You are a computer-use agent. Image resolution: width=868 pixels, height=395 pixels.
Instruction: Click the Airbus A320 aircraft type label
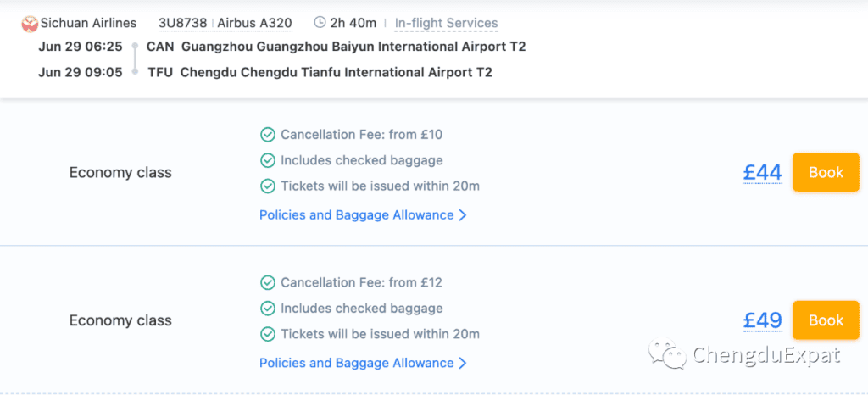pyautogui.click(x=254, y=23)
